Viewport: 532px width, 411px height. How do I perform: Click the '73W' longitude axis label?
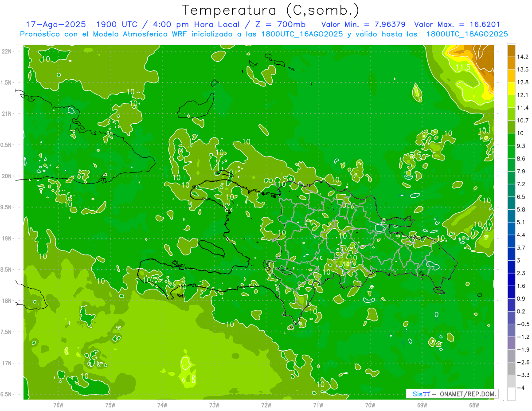[x=214, y=405]
